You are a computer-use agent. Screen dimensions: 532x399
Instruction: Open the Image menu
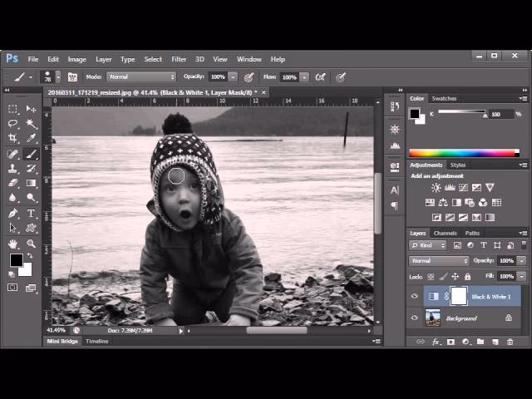[x=77, y=59]
